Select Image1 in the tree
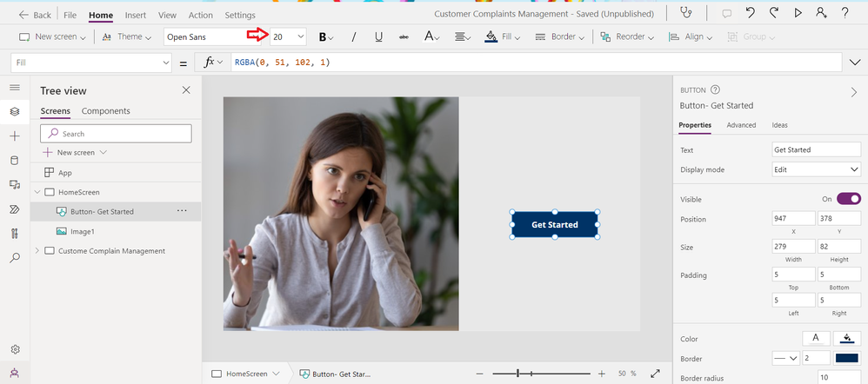The width and height of the screenshot is (868, 384). [83, 231]
